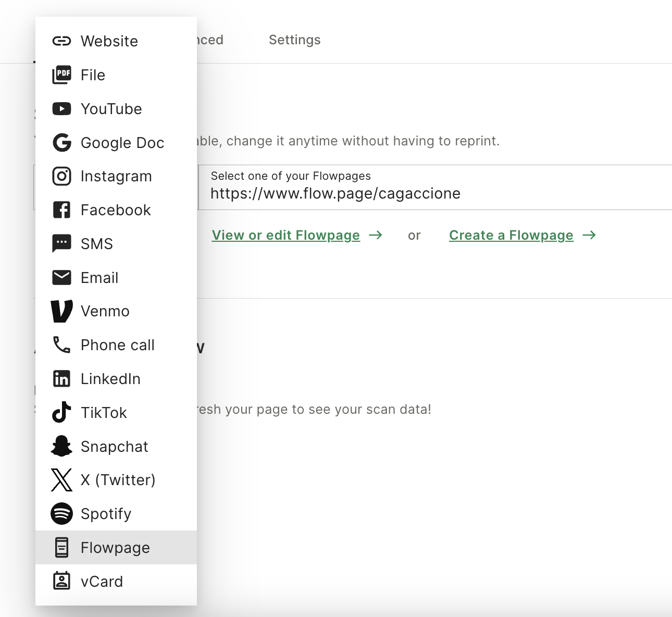Viewport: 672px width, 617px height.
Task: Open the View or edit Flowpage link
Action: (286, 236)
